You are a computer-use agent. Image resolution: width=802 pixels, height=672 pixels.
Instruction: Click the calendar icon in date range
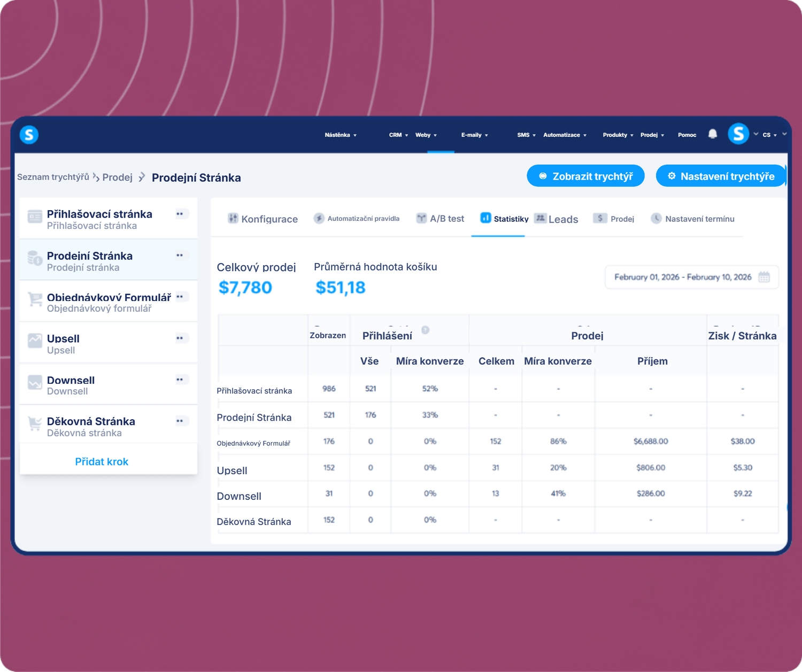pos(764,277)
